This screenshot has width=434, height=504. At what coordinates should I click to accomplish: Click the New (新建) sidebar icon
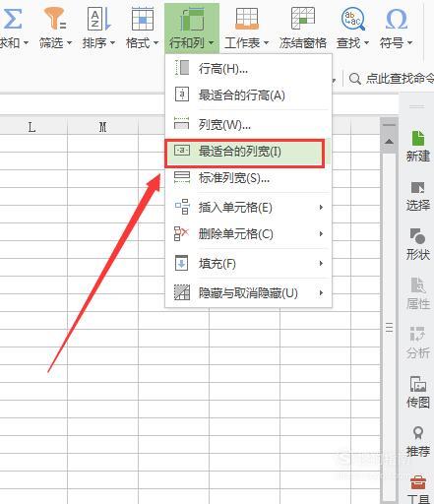(418, 138)
